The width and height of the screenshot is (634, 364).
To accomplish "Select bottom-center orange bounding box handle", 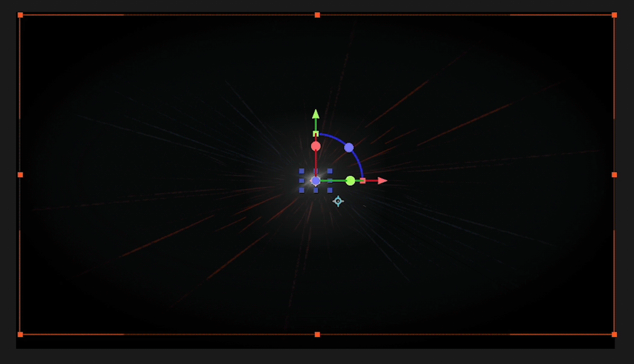I will (x=317, y=335).
